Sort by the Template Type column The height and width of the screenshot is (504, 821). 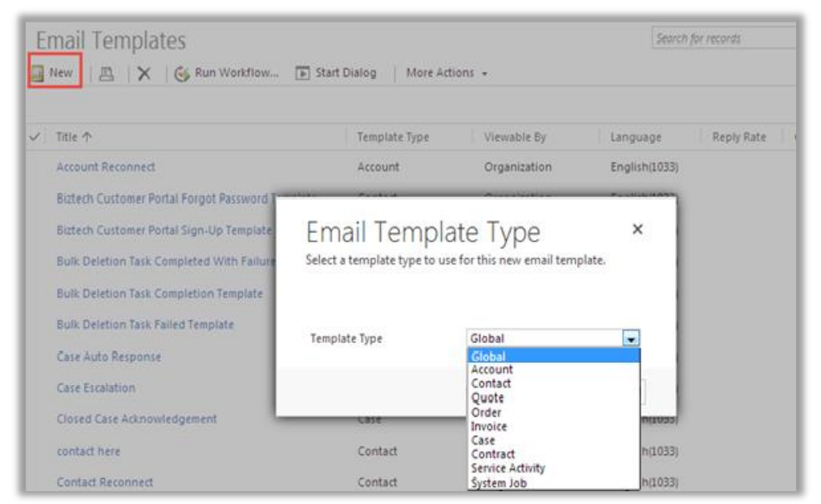click(393, 136)
